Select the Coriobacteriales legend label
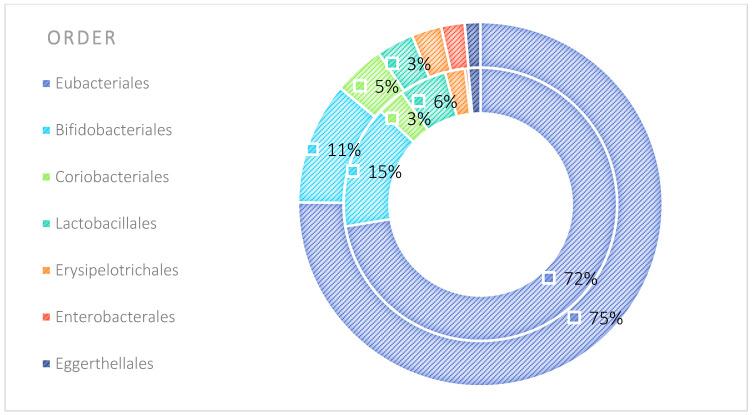753x415 pixels. [x=114, y=177]
